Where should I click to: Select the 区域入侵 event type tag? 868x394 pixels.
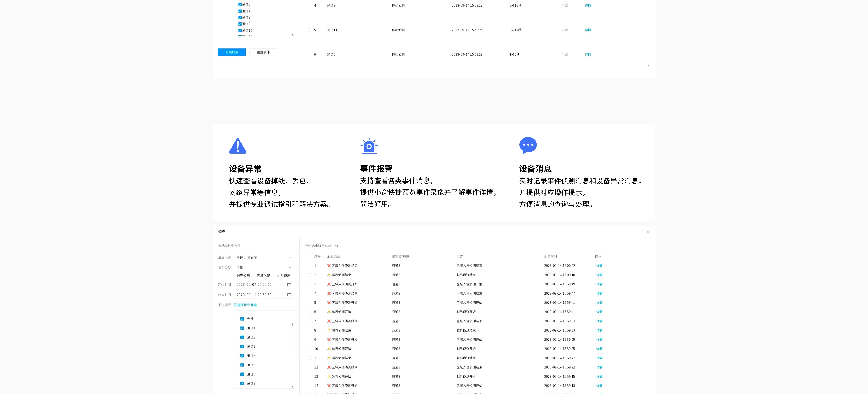pos(263,276)
